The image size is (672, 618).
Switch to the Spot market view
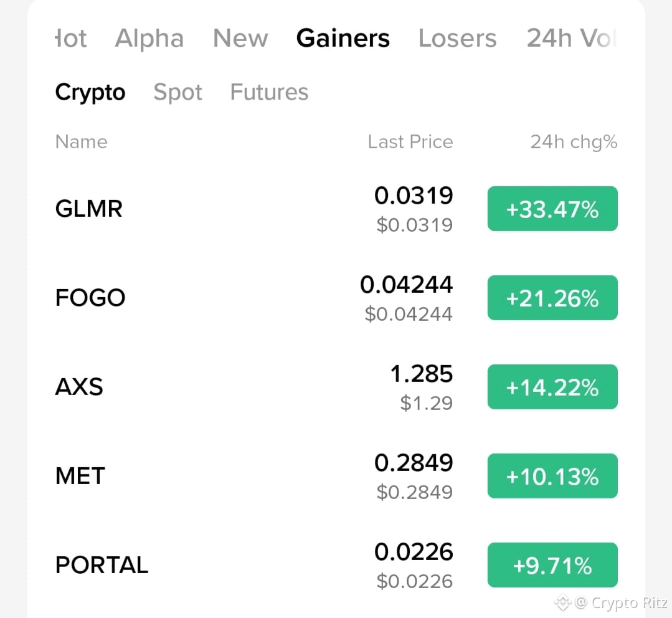click(177, 92)
